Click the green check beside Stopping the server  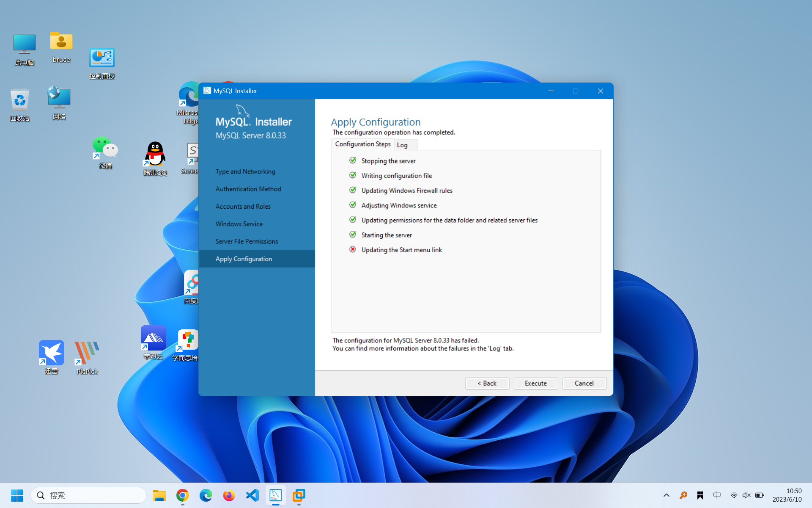(353, 160)
